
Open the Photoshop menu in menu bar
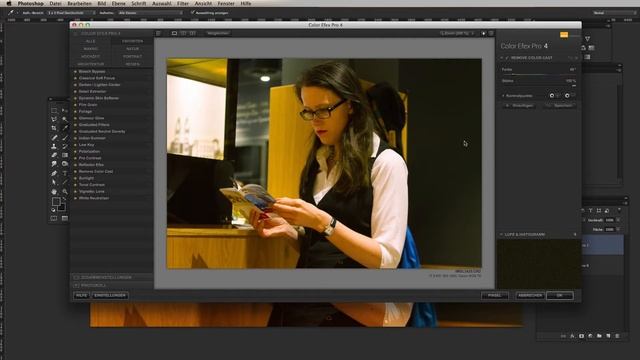coord(30,3)
